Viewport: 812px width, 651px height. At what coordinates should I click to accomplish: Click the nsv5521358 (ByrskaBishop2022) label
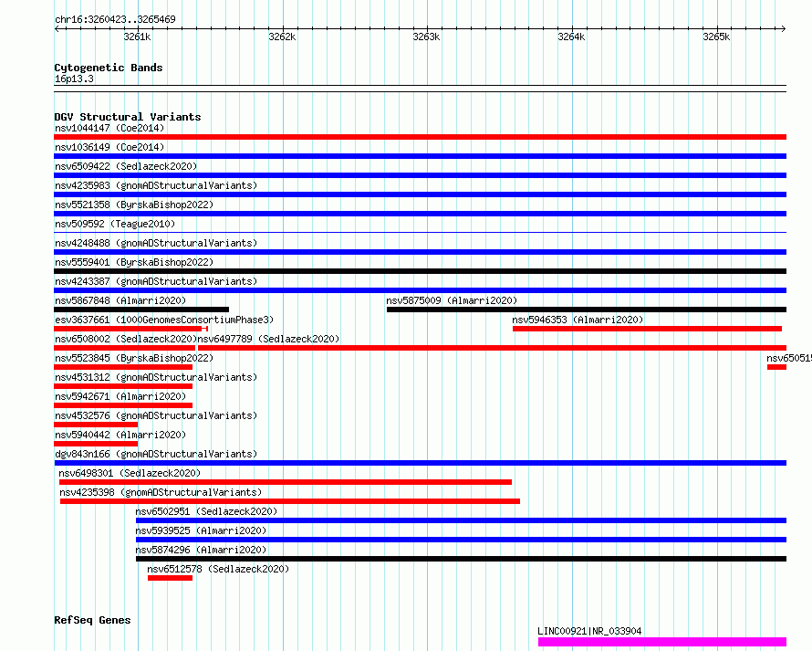pyautogui.click(x=134, y=205)
